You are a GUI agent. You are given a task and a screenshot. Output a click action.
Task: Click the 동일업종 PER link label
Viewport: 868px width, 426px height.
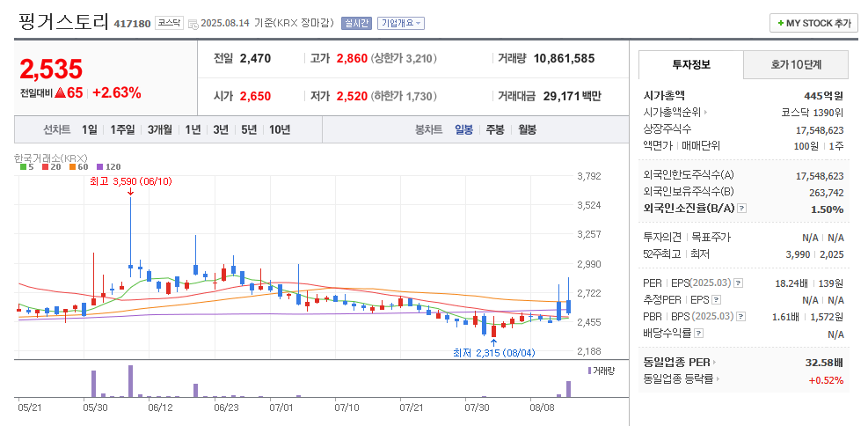[677, 363]
